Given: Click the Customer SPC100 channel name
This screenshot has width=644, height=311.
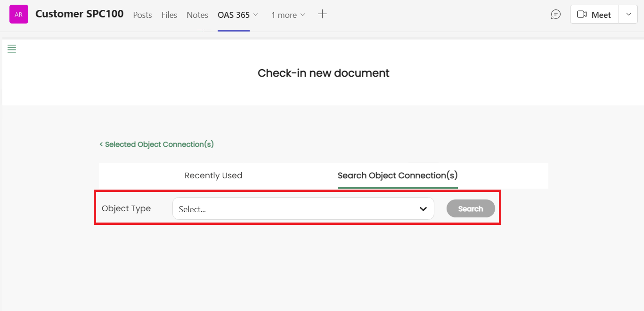Looking at the screenshot, I should point(79,14).
